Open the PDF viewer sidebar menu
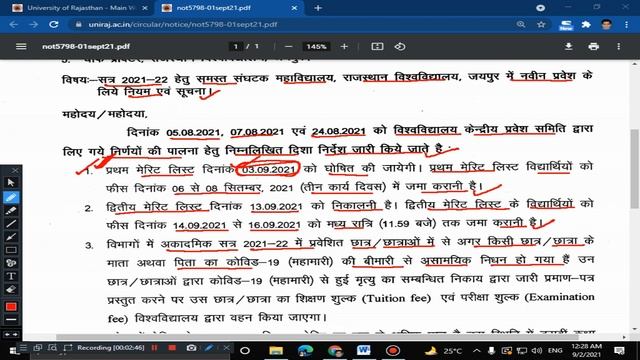The width and height of the screenshot is (640, 360). [21, 47]
